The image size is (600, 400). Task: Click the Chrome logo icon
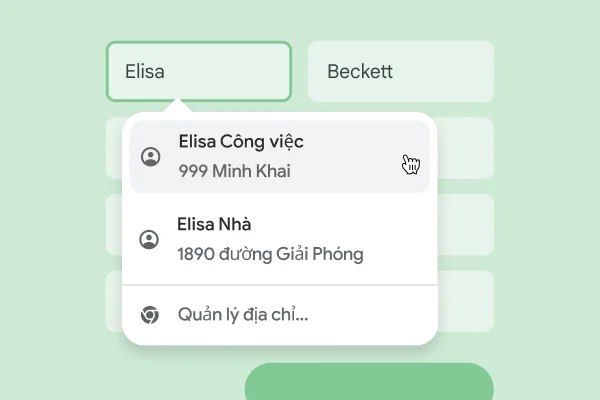coord(149,315)
